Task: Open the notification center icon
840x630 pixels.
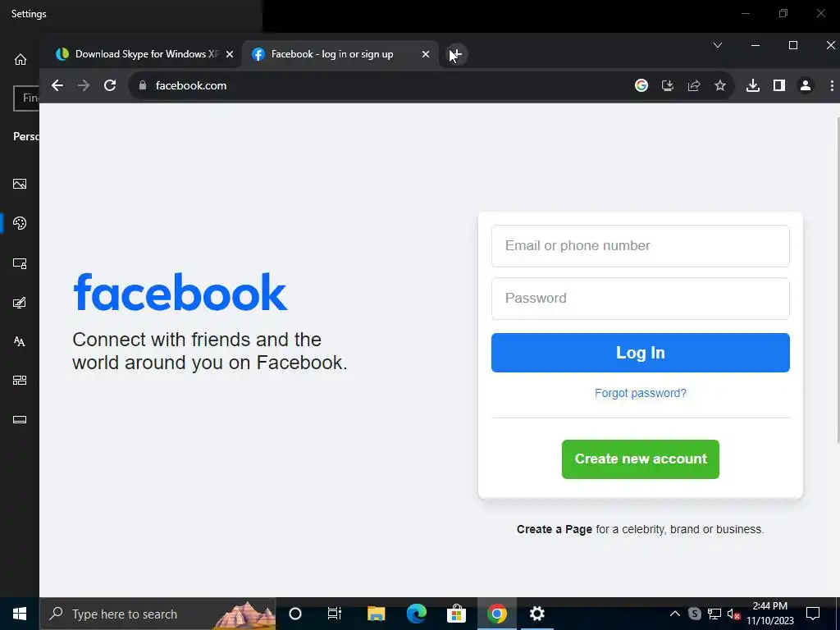Action: pos(813,614)
